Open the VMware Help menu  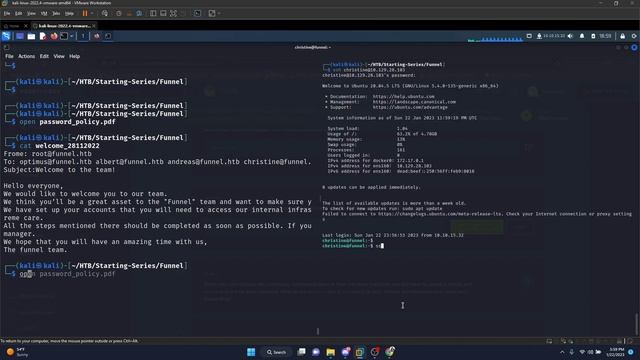[x=69, y=13]
